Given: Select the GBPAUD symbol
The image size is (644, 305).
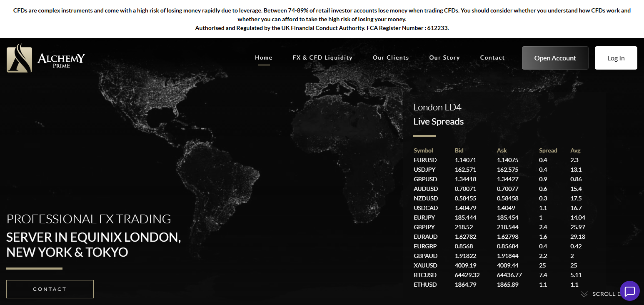Looking at the screenshot, I should pyautogui.click(x=426, y=256).
